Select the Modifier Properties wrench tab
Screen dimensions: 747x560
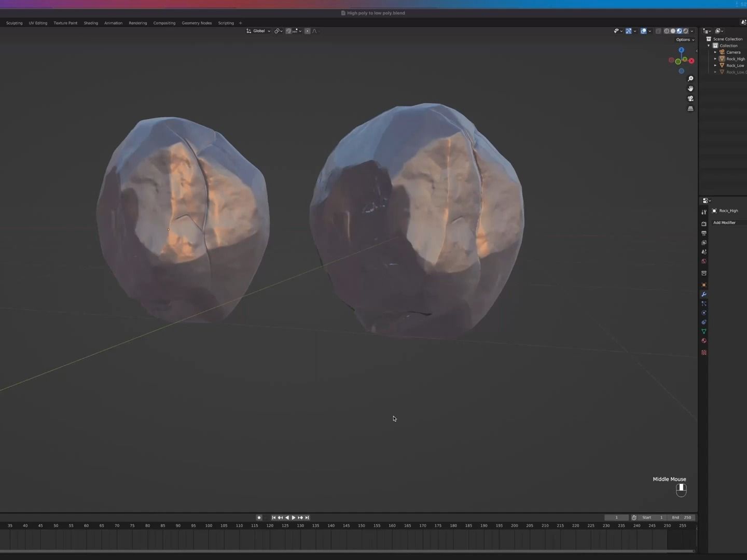click(x=704, y=295)
